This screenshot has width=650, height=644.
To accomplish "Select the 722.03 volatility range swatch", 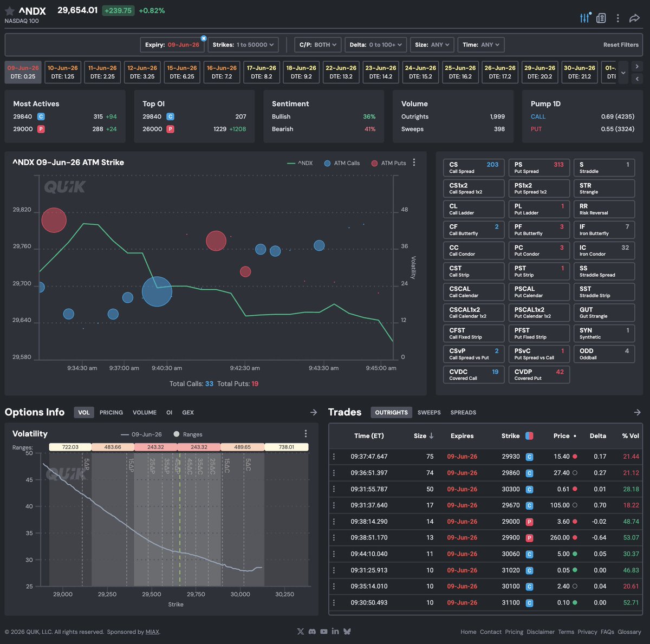I will click(70, 447).
